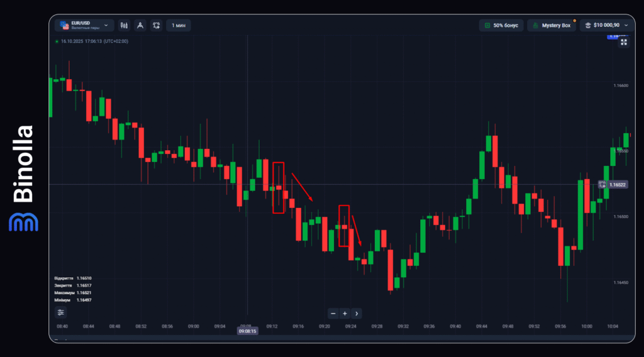Open the drawing tools compass icon
This screenshot has width=644, height=357.
coord(140,26)
